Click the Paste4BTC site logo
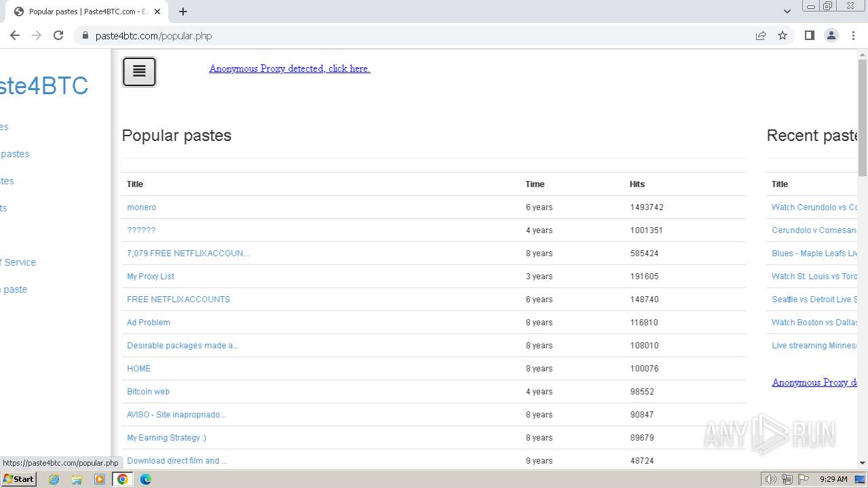Viewport: 868px width, 488px height. tap(44, 86)
